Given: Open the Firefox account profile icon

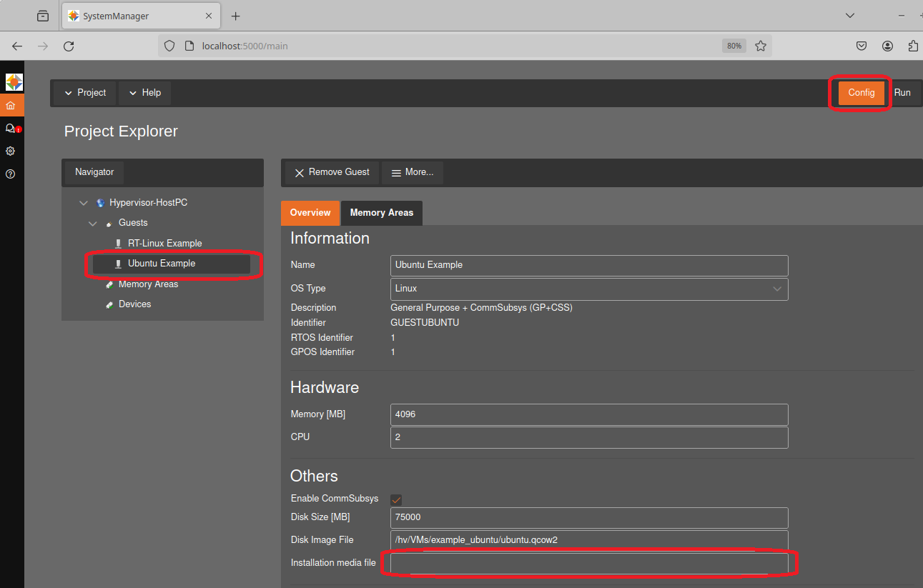Looking at the screenshot, I should [887, 46].
